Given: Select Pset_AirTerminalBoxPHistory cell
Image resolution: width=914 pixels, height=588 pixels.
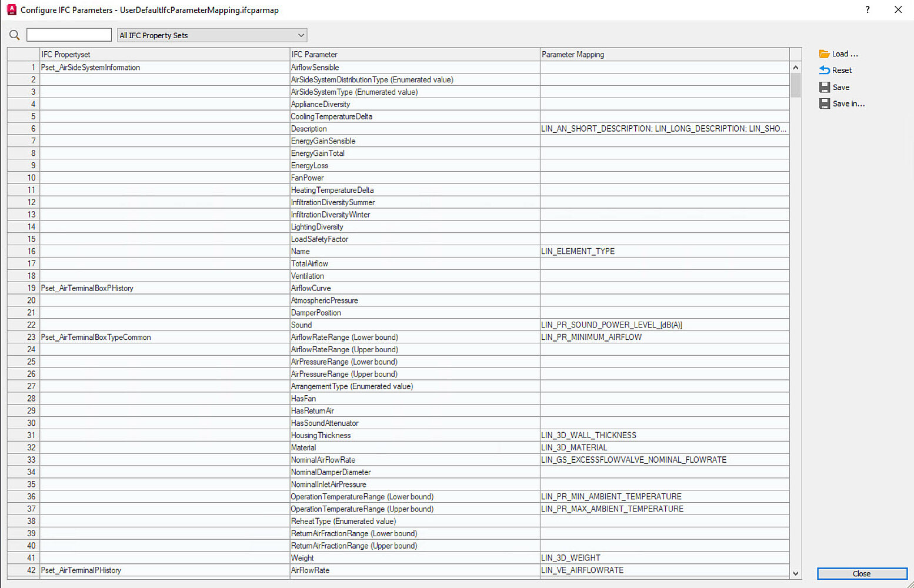Looking at the screenshot, I should click(165, 288).
